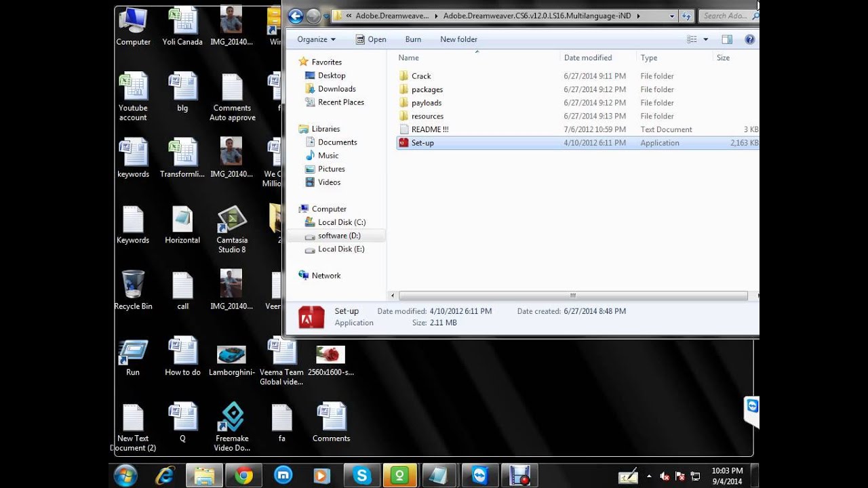Open Local Disk (E:) in navigation pane
868x488 pixels.
341,249
